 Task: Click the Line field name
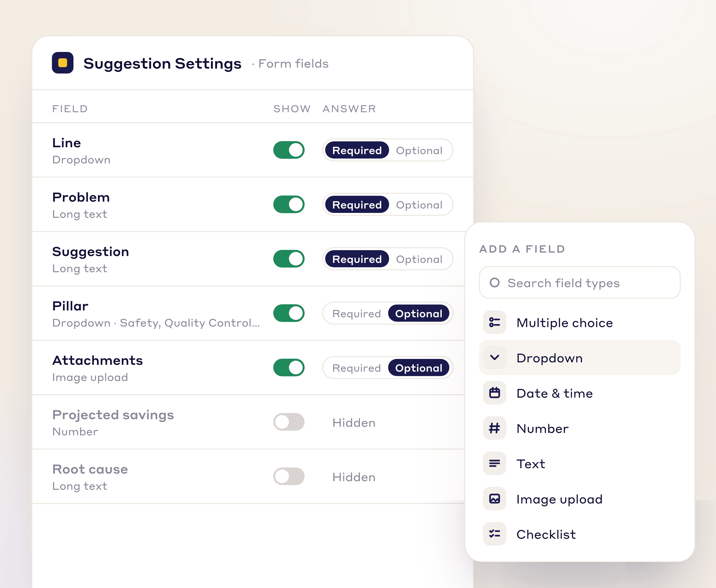pyautogui.click(x=66, y=143)
